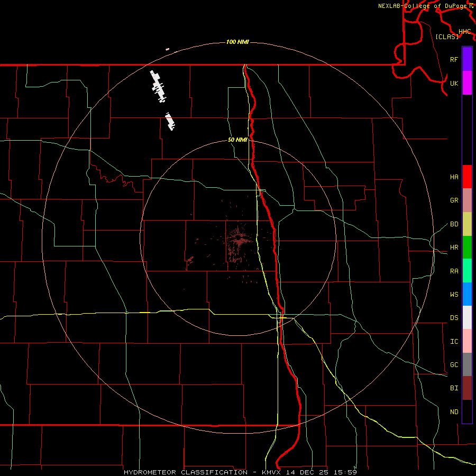Click the DS legend label
This screenshot has width=476, height=476.
click(x=454, y=318)
